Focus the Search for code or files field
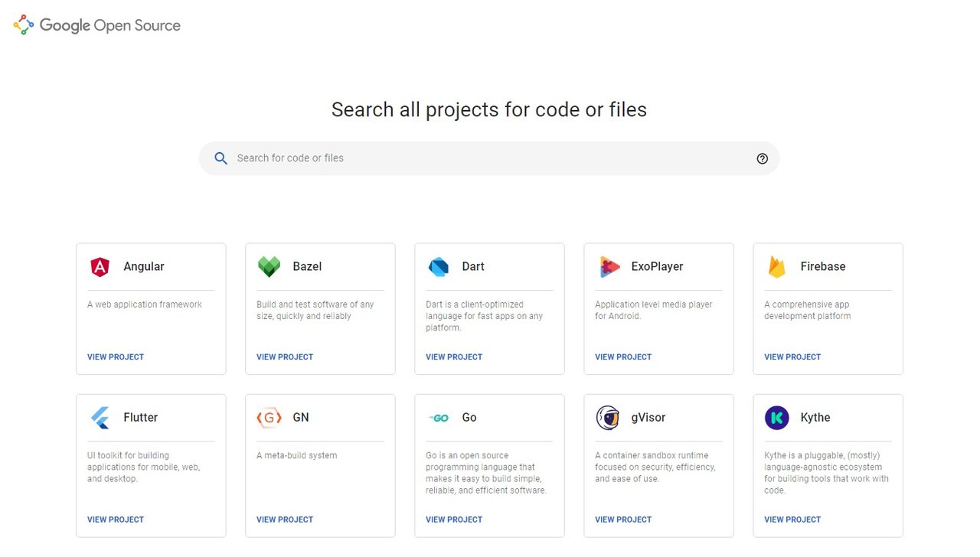980x557 pixels. coord(489,158)
